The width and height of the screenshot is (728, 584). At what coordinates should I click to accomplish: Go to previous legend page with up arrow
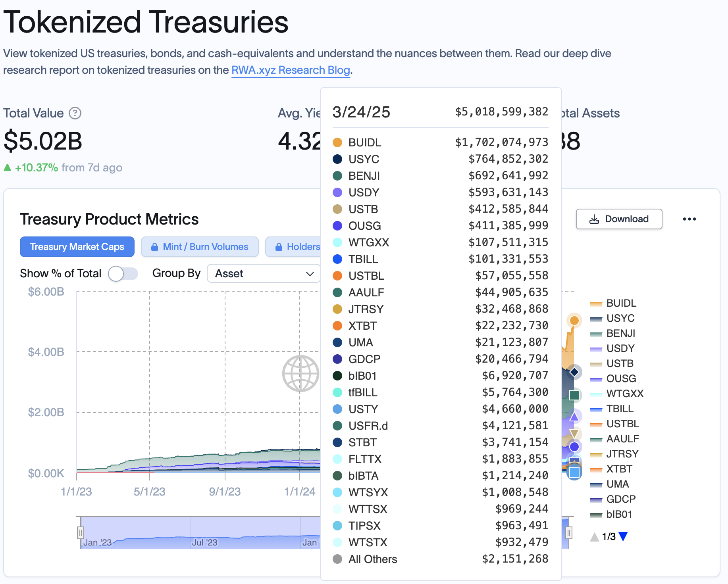594,537
